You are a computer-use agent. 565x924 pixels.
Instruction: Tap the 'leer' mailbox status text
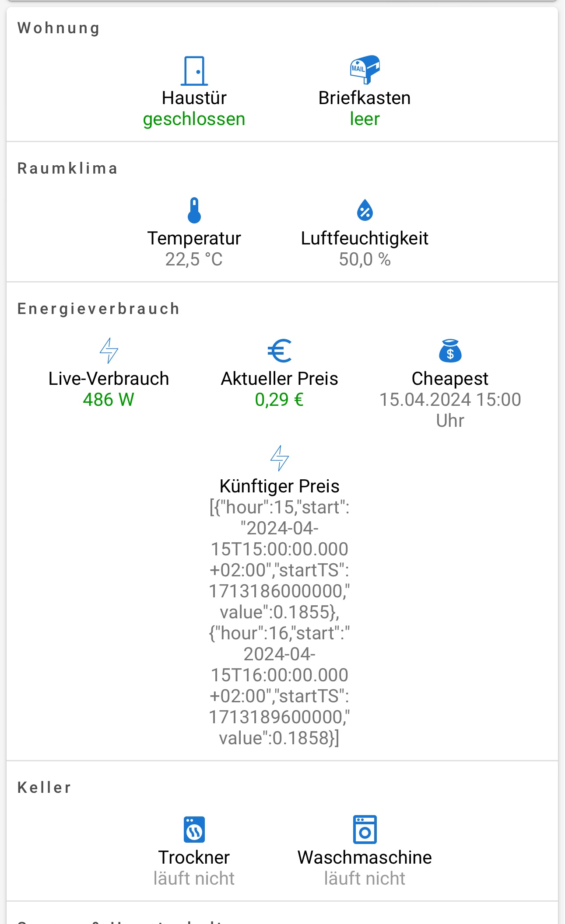point(365,119)
